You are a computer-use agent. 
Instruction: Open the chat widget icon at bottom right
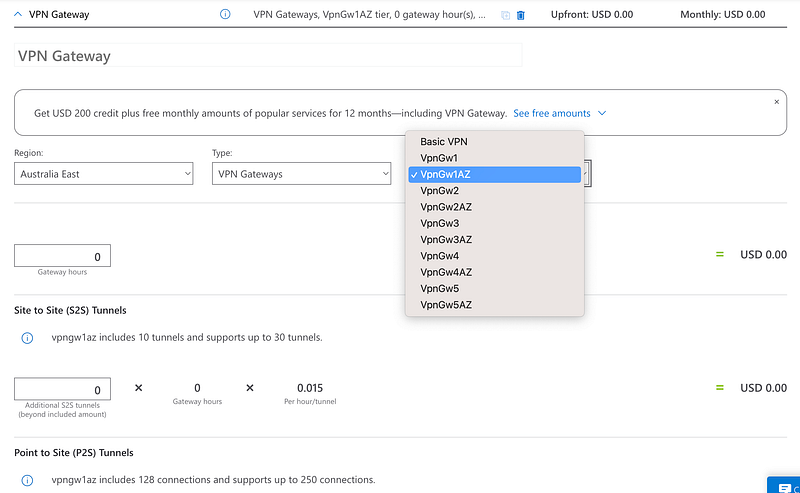coord(782,485)
